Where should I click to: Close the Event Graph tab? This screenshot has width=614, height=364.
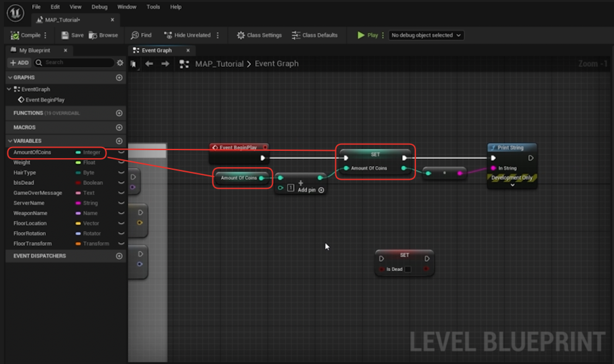pyautogui.click(x=188, y=50)
